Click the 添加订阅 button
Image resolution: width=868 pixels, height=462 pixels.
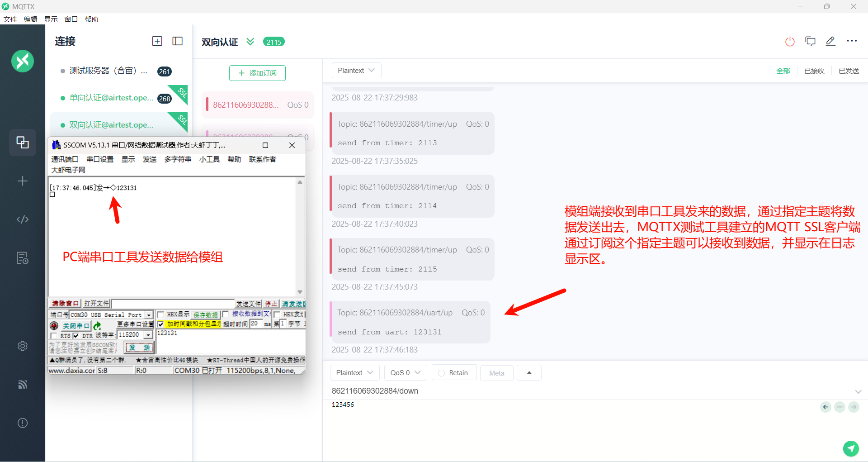coord(257,73)
